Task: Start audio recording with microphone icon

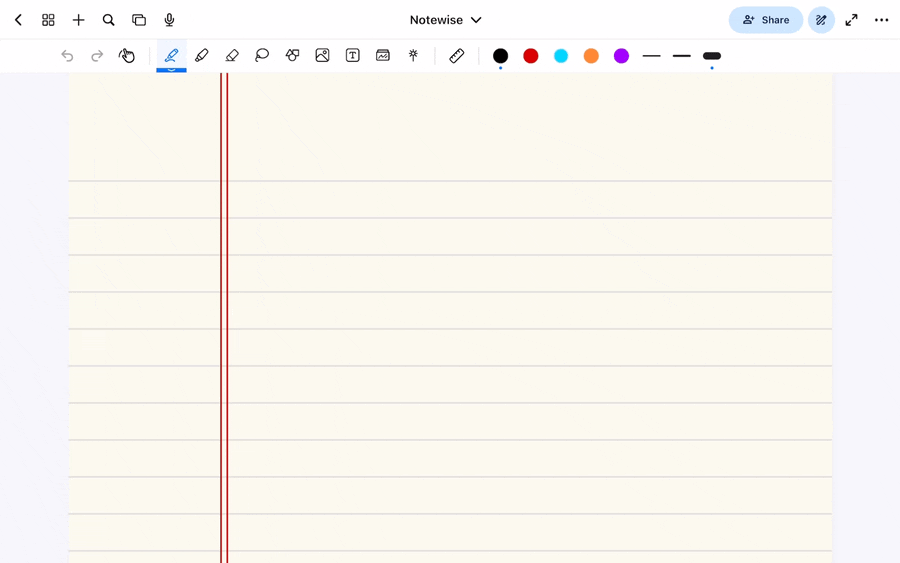Action: [169, 20]
